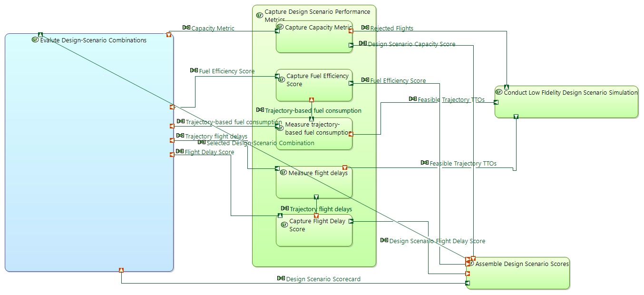Click the Rejected Flights exchange label
Image resolution: width=644 pixels, height=295 pixels.
pyautogui.click(x=392, y=28)
